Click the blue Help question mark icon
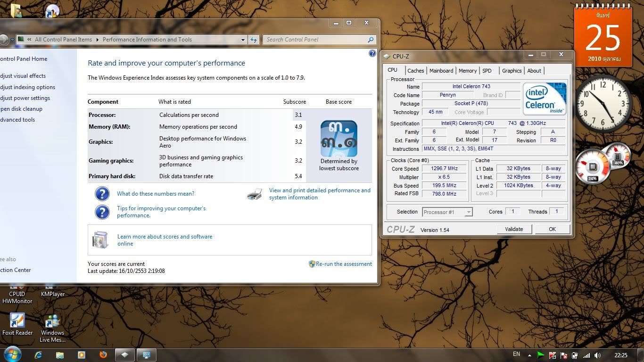644x362 pixels. [372, 54]
